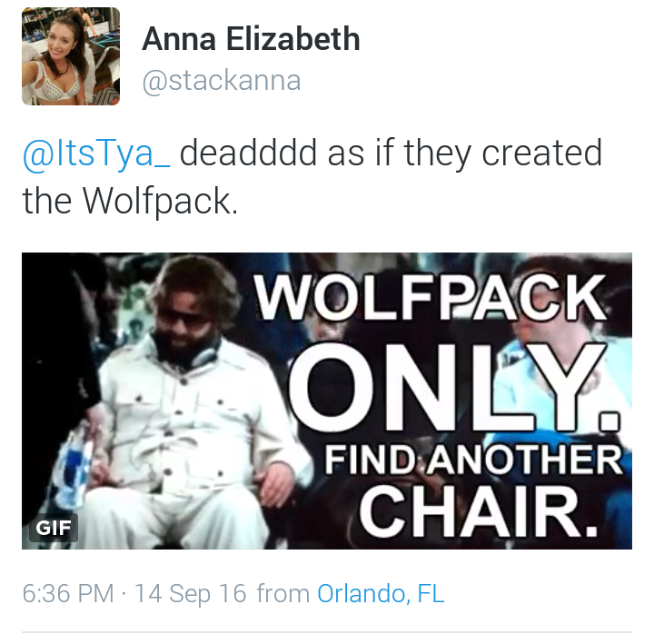Image resolution: width=654 pixels, height=644 pixels.
Task: Open the Orlando, FL location link
Action: pyautogui.click(x=381, y=593)
